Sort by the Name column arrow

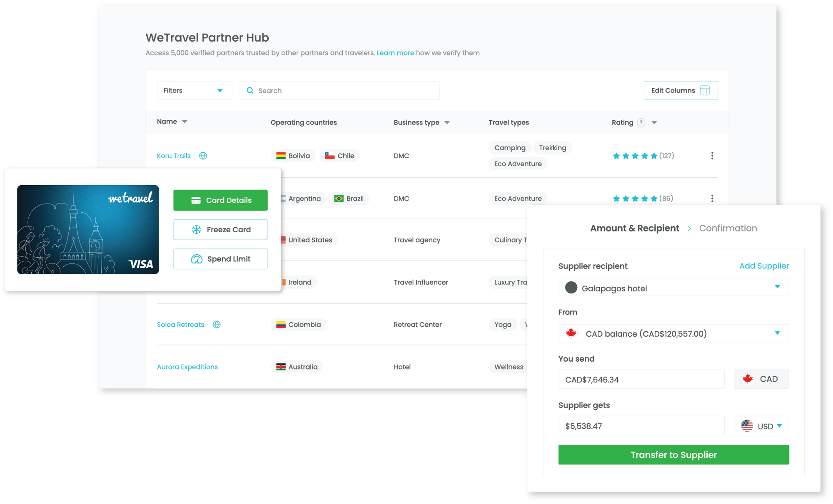(x=185, y=122)
